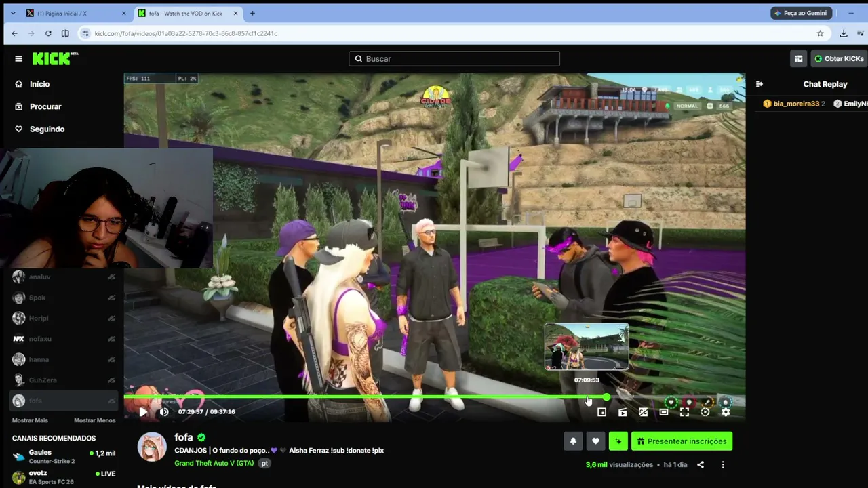Open the dashboard icon beside Obter KICKs
Image resolution: width=868 pixels, height=488 pixels.
point(799,59)
